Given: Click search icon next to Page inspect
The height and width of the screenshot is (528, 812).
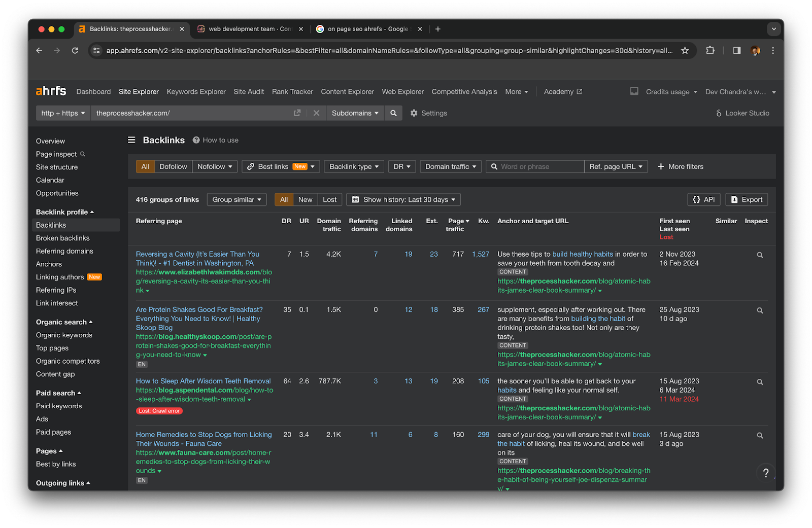Looking at the screenshot, I should click(x=83, y=154).
